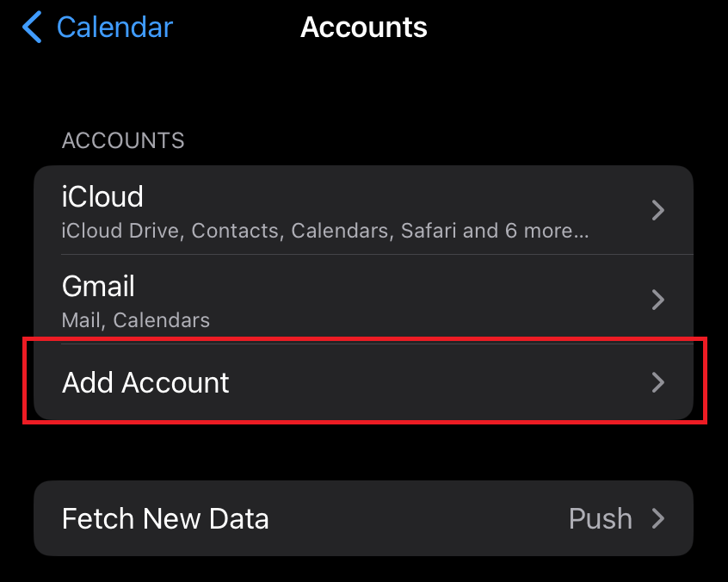This screenshot has height=582, width=728.
Task: Tap the Add Account label
Action: 145,382
